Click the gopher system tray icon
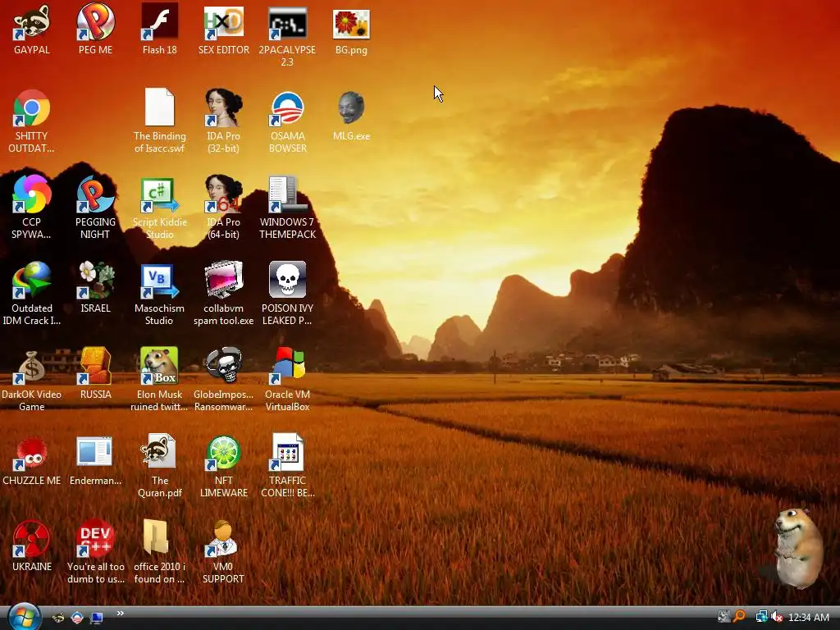Screen dimensions: 840x630 tap(724, 617)
